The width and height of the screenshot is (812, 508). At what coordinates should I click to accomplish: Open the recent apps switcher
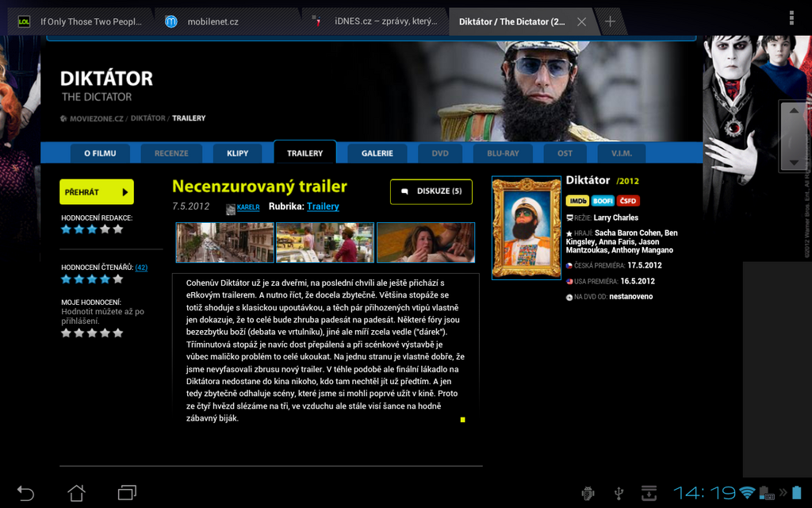tap(127, 493)
